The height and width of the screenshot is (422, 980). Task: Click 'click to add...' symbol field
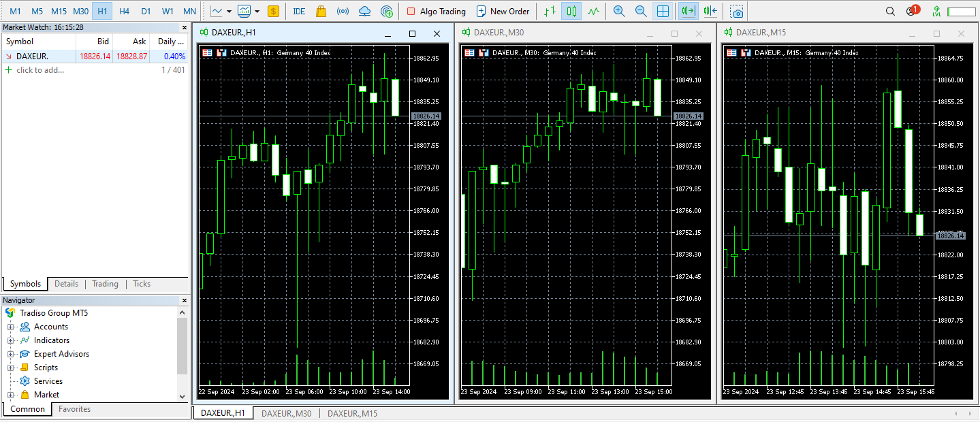point(40,69)
